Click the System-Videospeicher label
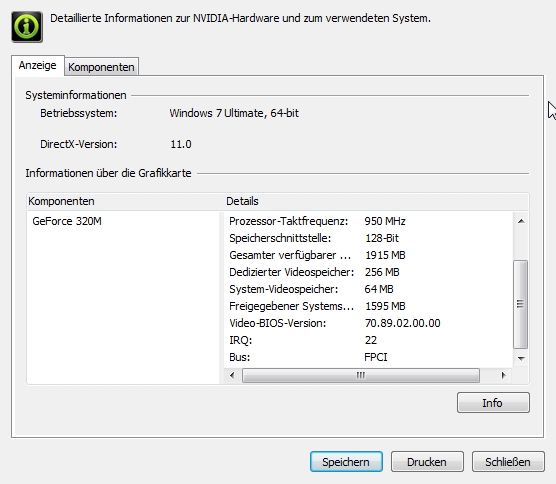The width and height of the screenshot is (556, 484). 284,289
